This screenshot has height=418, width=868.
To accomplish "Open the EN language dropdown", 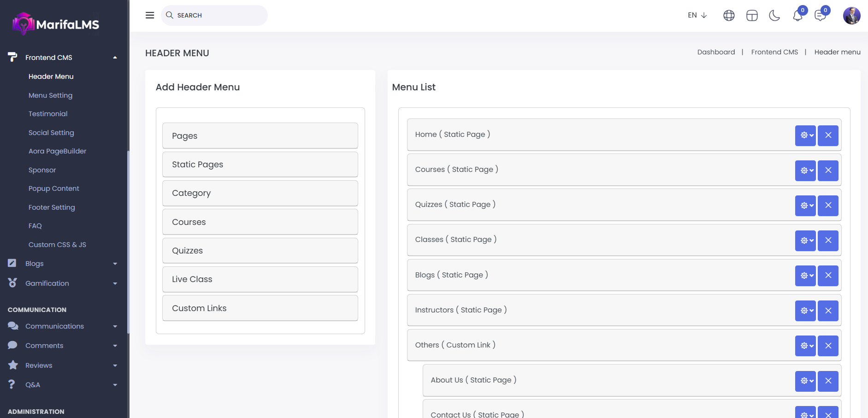I will (697, 15).
